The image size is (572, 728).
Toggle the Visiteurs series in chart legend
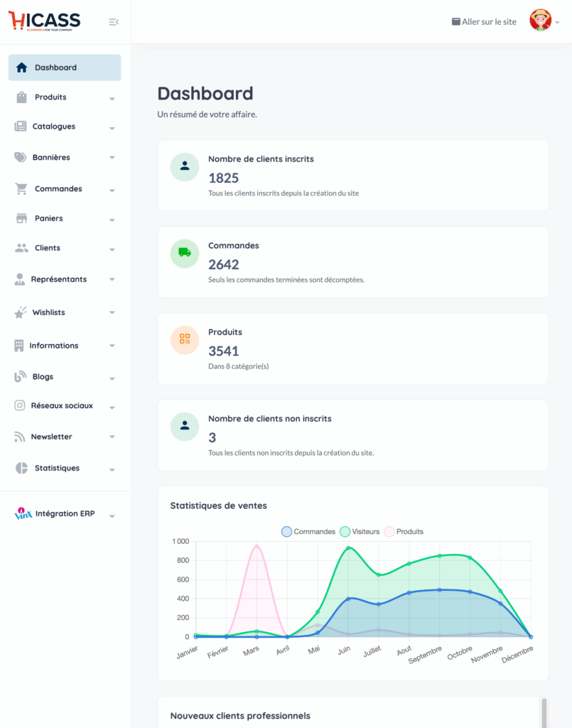coord(360,532)
